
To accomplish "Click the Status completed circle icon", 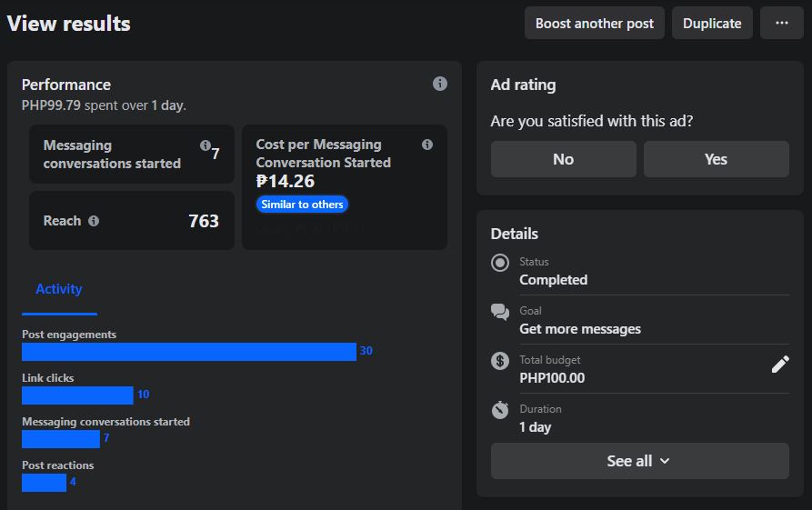I will click(500, 263).
